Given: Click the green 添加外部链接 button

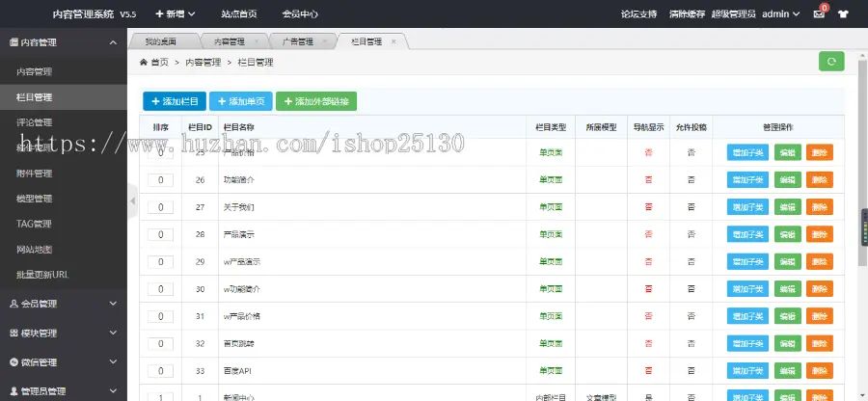Looking at the screenshot, I should click(316, 101).
